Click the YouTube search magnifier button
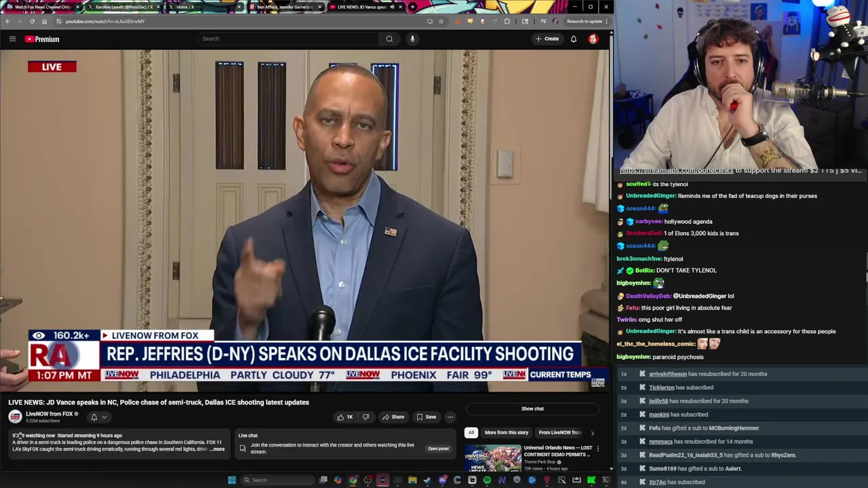 coord(389,39)
